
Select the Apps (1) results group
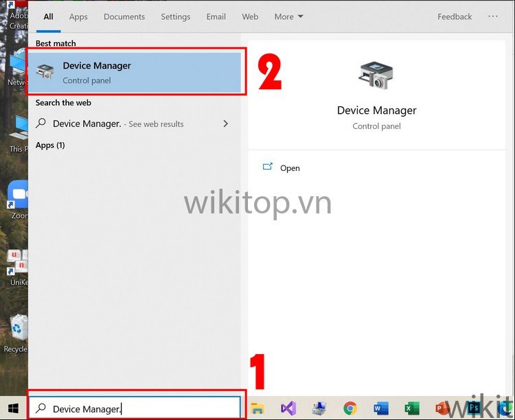[50, 145]
